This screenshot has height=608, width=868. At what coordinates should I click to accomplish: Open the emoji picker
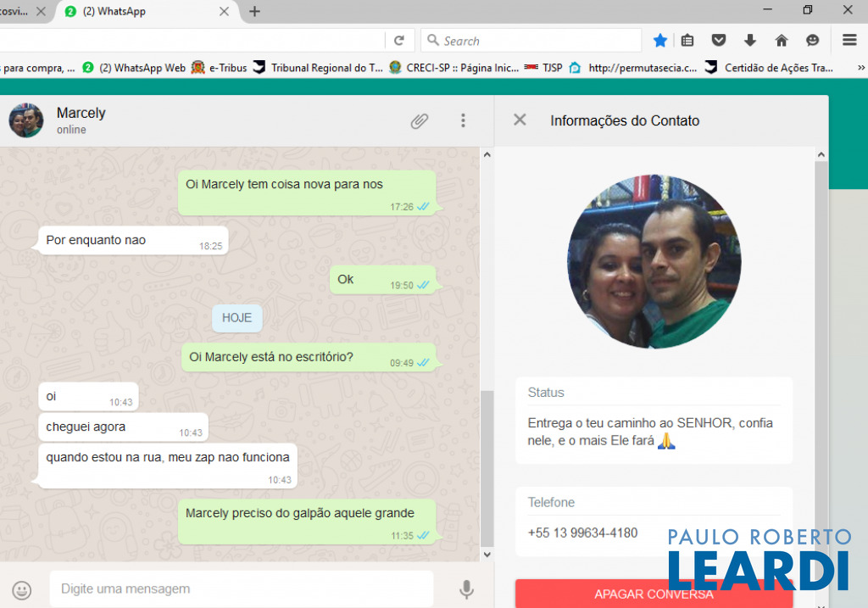click(x=22, y=589)
